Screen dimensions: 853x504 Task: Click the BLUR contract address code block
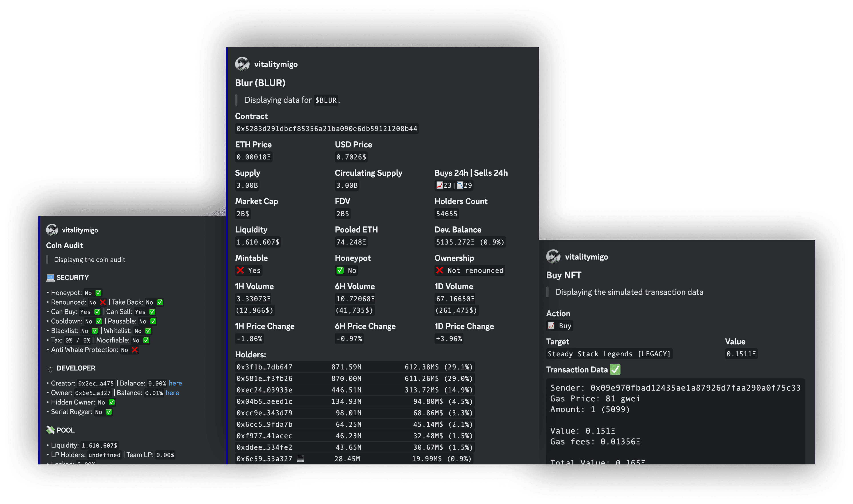coord(327,129)
